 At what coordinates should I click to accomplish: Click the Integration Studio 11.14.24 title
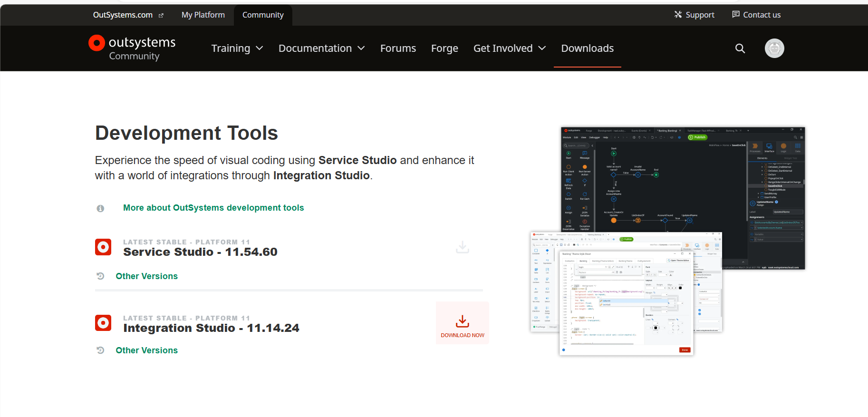click(x=211, y=328)
